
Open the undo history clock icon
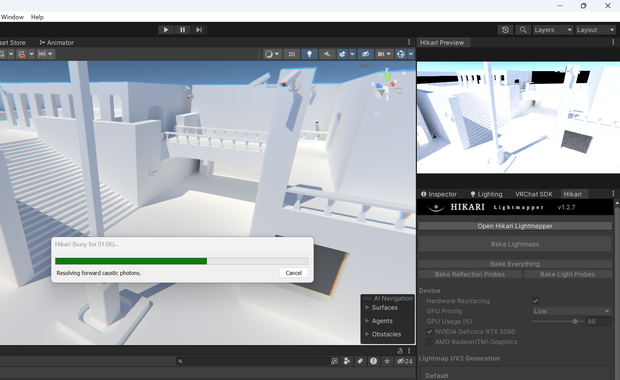click(x=505, y=30)
